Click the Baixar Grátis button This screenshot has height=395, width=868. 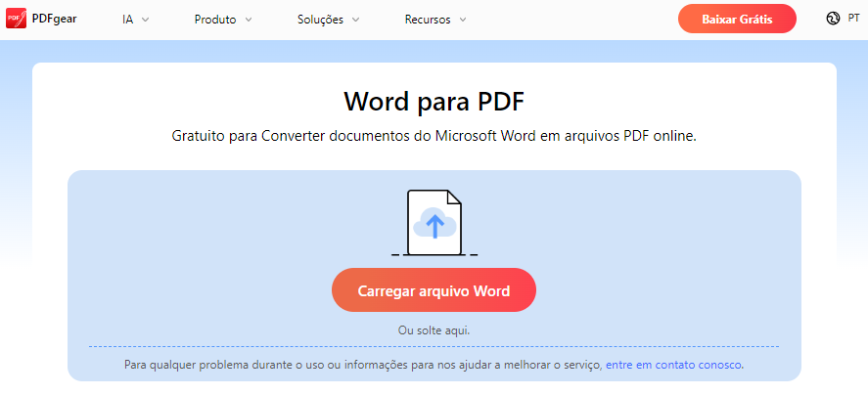(x=737, y=19)
